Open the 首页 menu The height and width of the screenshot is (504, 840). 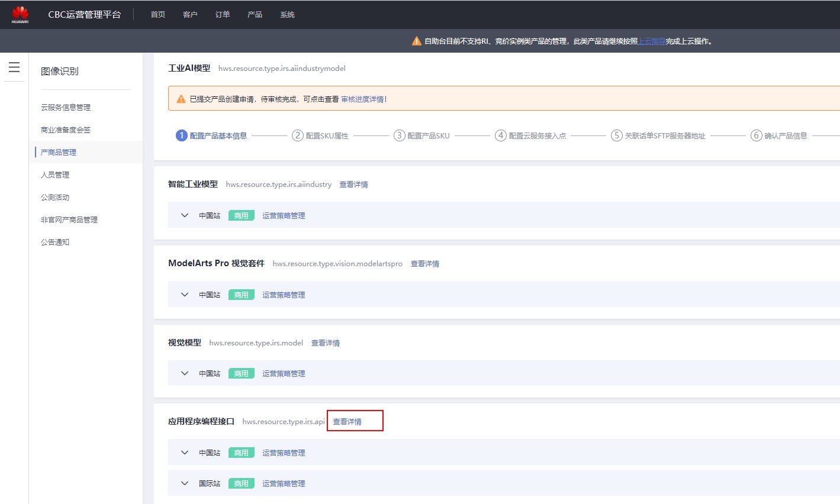click(158, 15)
